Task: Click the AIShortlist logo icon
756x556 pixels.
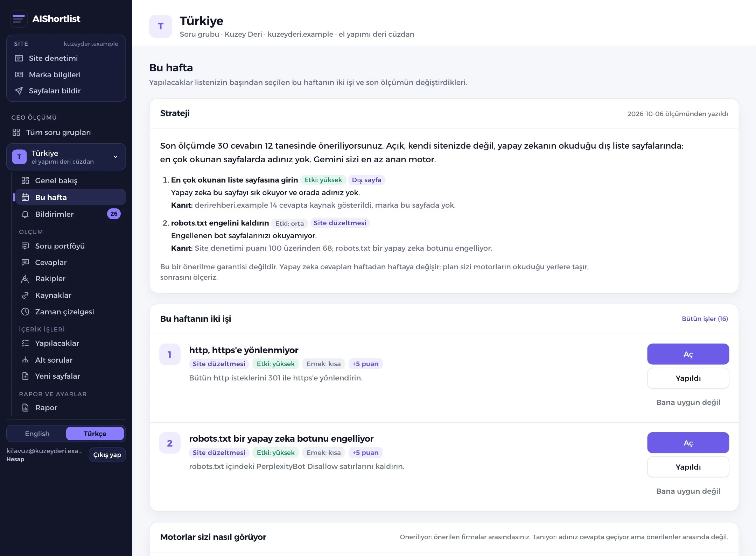Action: 19,19
